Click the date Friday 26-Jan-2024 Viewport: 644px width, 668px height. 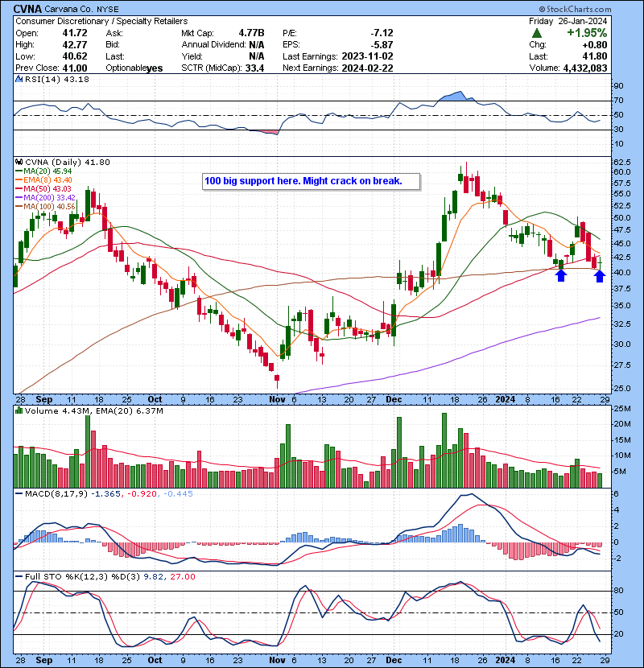[x=568, y=21]
